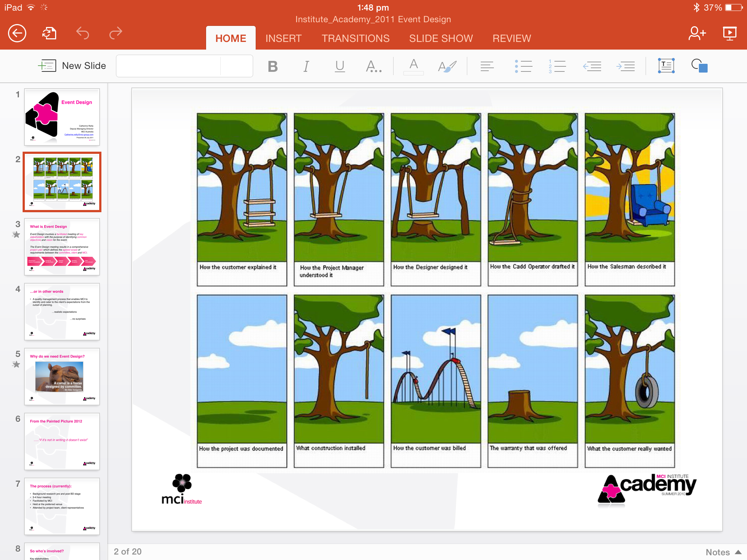Open the font name dropdown field
Viewport: 747px width, 560px height.
[x=169, y=66]
